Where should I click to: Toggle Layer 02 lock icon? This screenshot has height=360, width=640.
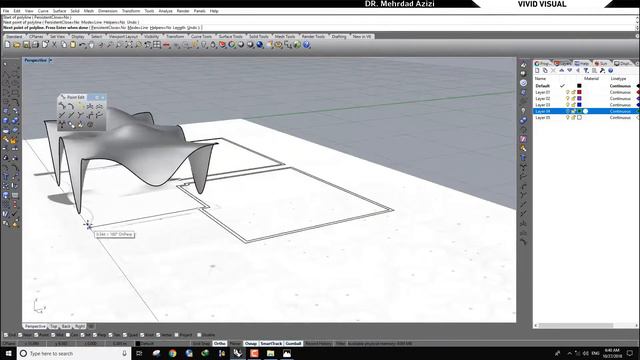pyautogui.click(x=573, y=98)
